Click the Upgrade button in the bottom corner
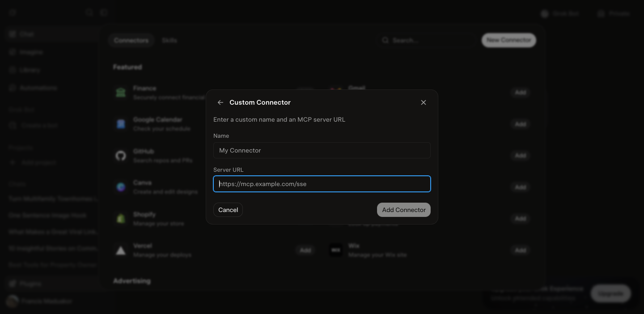This screenshot has width=644, height=314. pyautogui.click(x=610, y=293)
